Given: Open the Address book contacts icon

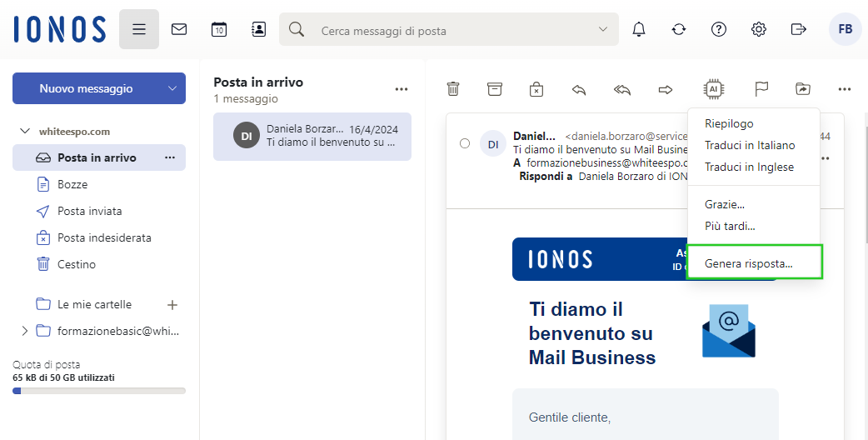Looking at the screenshot, I should (x=258, y=29).
